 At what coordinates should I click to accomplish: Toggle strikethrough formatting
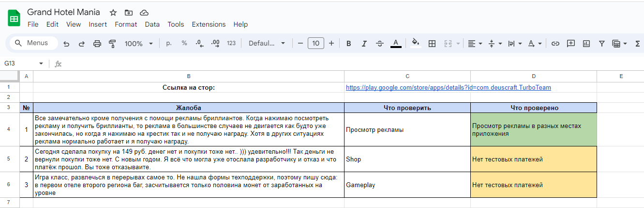coord(380,44)
